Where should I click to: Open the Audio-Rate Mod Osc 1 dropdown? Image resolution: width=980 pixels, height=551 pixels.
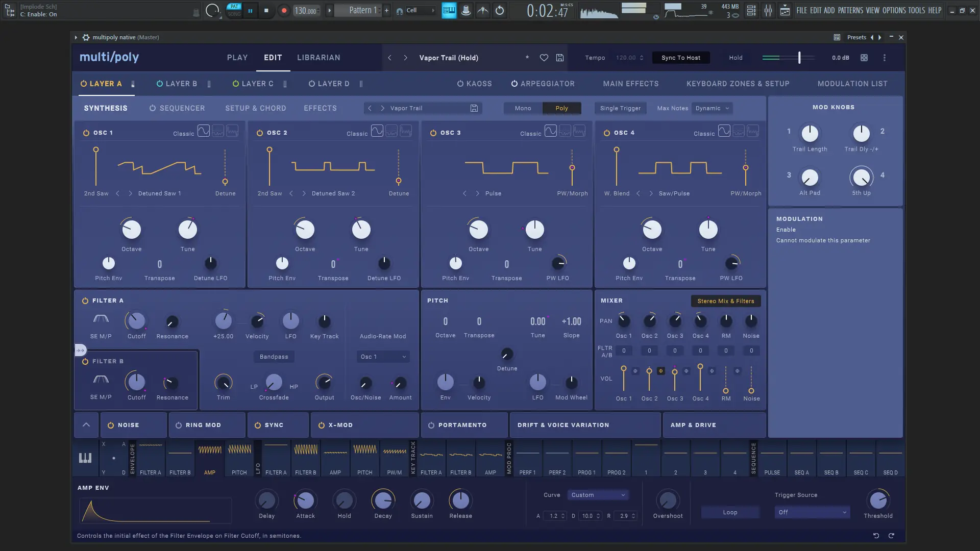[383, 357]
